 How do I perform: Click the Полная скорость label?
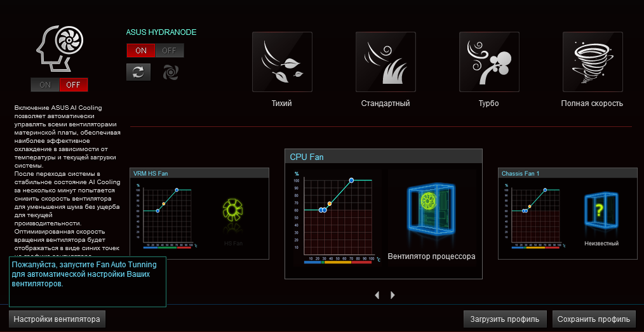[592, 103]
